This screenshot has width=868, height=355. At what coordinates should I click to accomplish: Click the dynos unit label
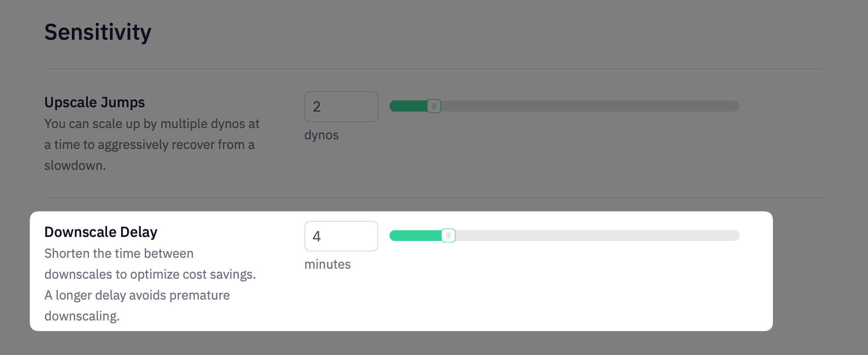tap(321, 135)
